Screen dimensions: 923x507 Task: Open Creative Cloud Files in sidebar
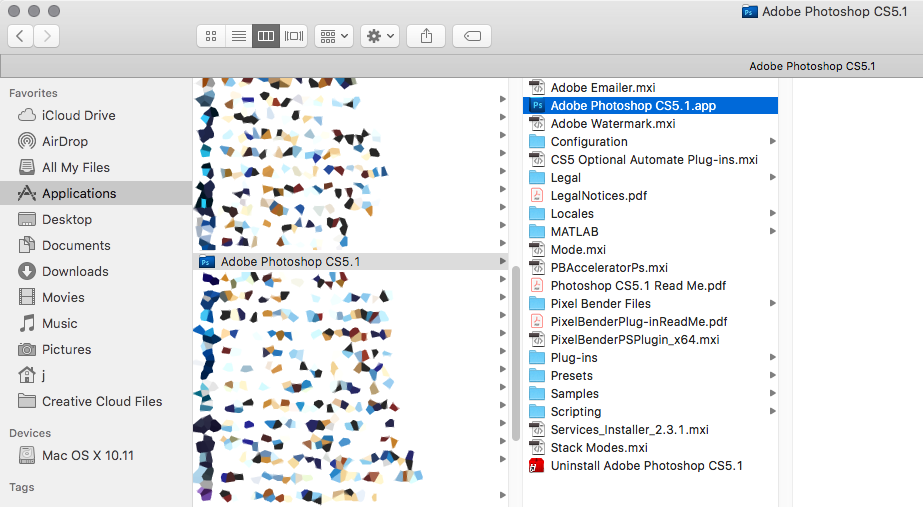coord(96,401)
